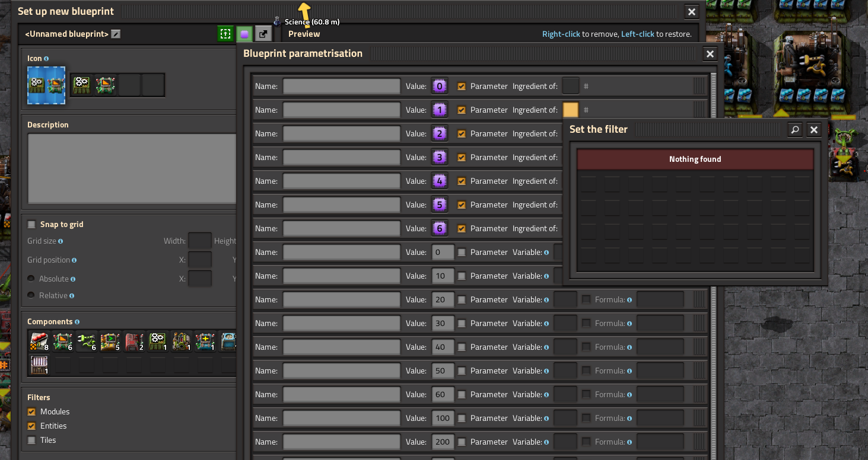Select the first icon slot with the assembler gears
The image size is (868, 460).
(82, 85)
